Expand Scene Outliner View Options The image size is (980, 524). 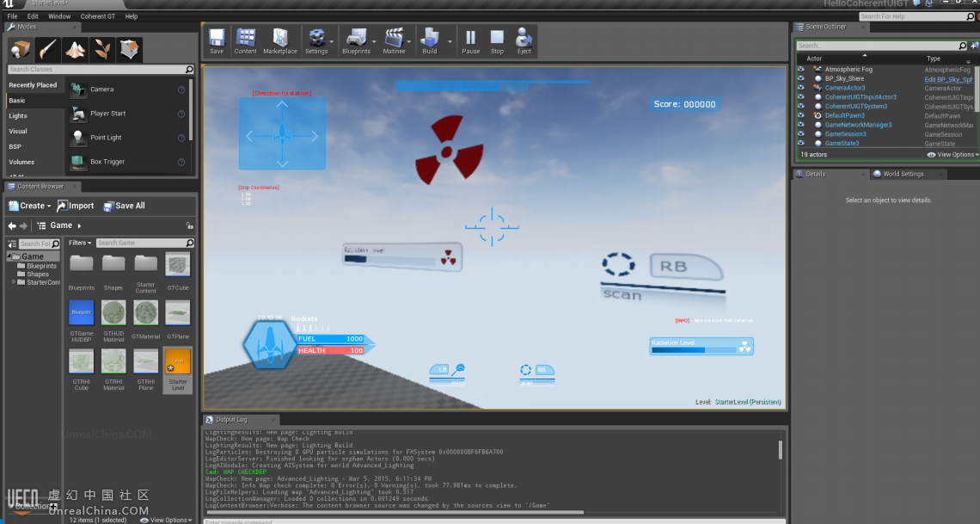pyautogui.click(x=952, y=155)
